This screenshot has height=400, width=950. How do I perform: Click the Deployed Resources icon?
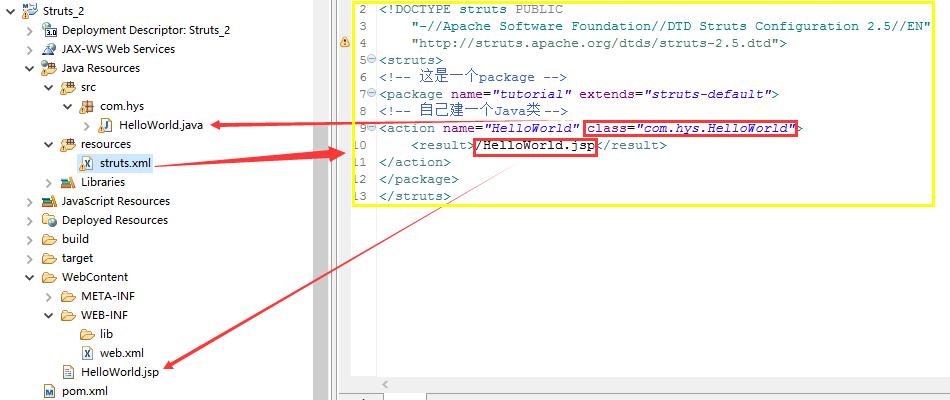(48, 220)
